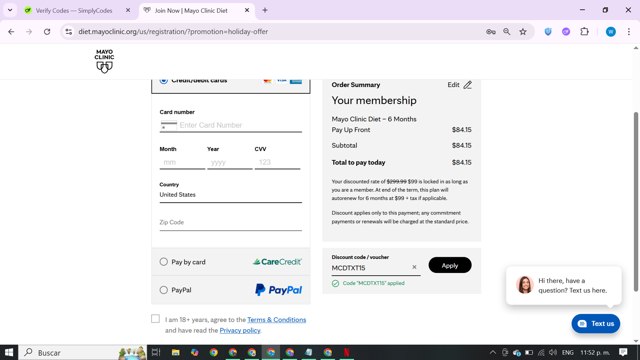The height and width of the screenshot is (360, 640).
Task: Open the Extensions puzzle piece menu
Action: tap(584, 31)
